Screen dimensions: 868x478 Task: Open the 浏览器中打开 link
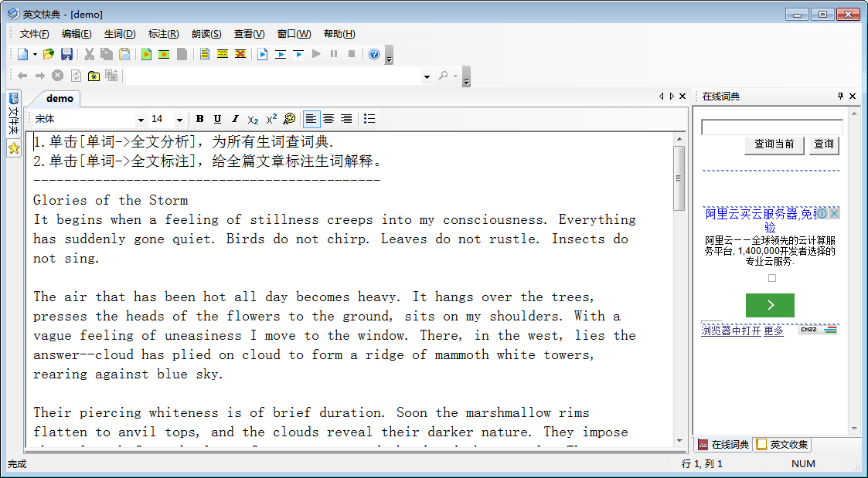(731, 331)
